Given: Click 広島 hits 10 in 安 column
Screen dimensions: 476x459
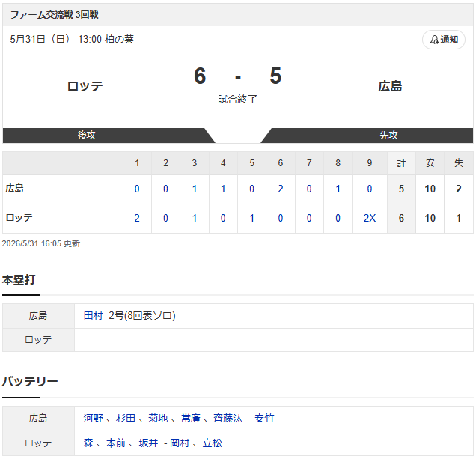Looking at the screenshot, I should pyautogui.click(x=430, y=189).
